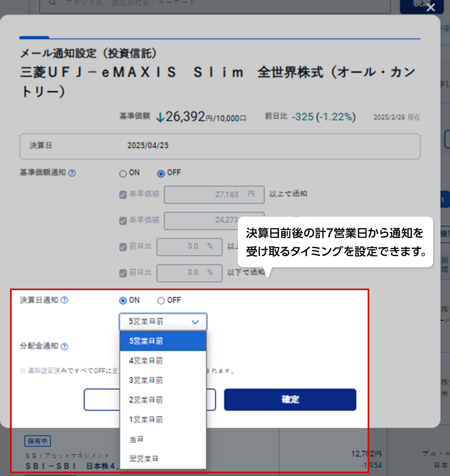Choose 1営業日前 from the dropdown list
The height and width of the screenshot is (476, 450).
[163, 419]
